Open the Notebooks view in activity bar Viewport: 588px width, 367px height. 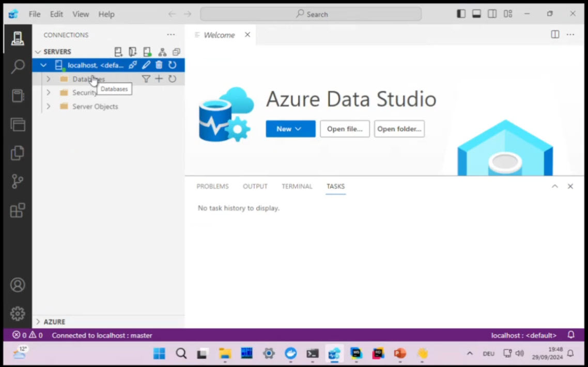click(x=18, y=96)
